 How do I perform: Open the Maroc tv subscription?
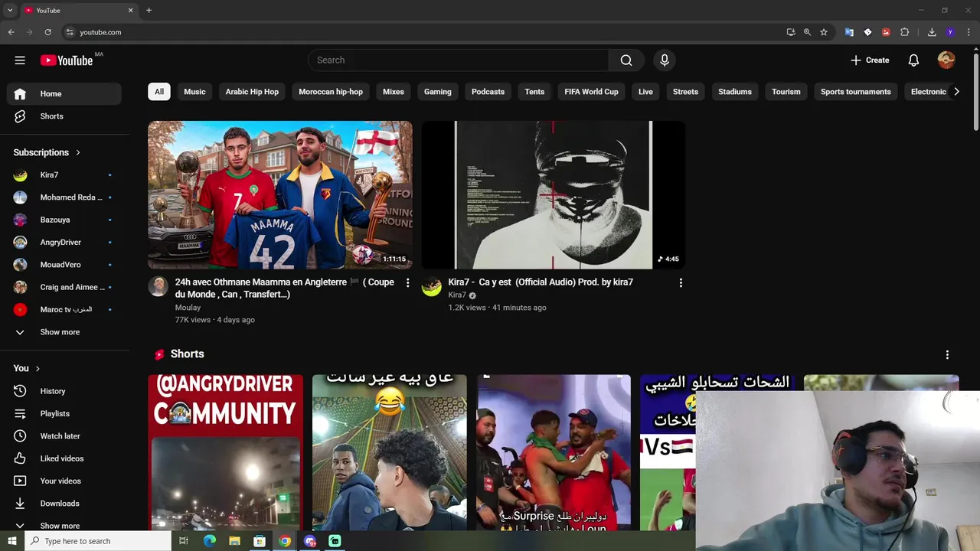pos(64,310)
